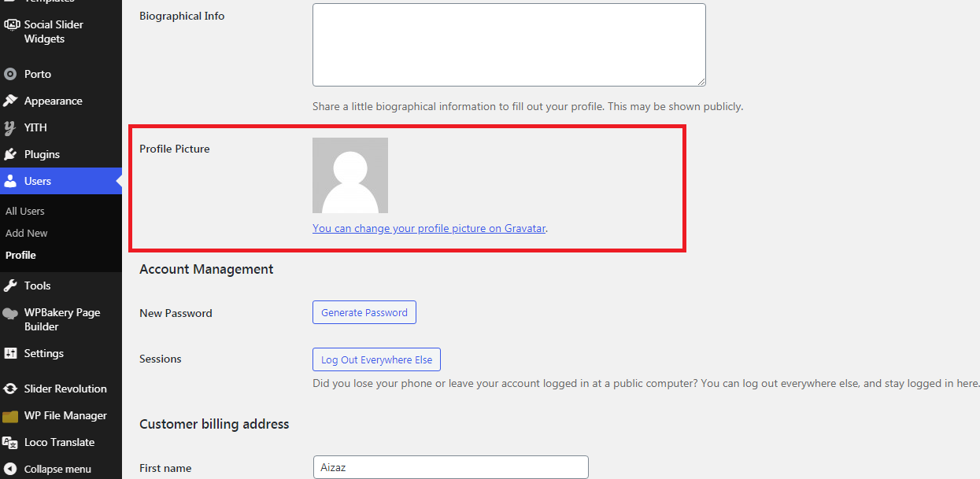The width and height of the screenshot is (980, 479).
Task: Click the New Password label
Action: point(176,313)
